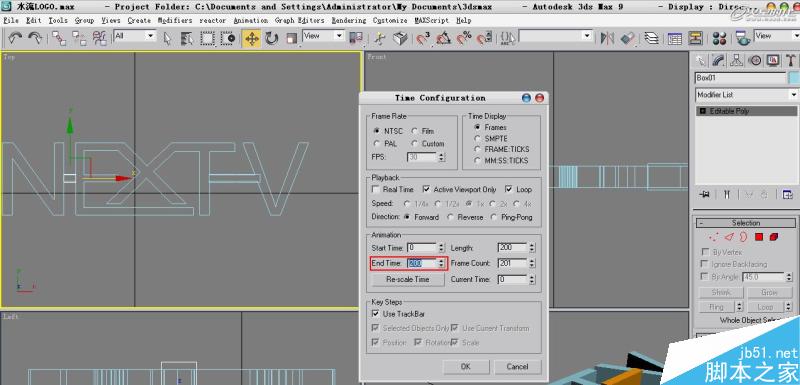The image size is (800, 385).
Task: Click the Mirror tool icon
Action: click(x=607, y=38)
